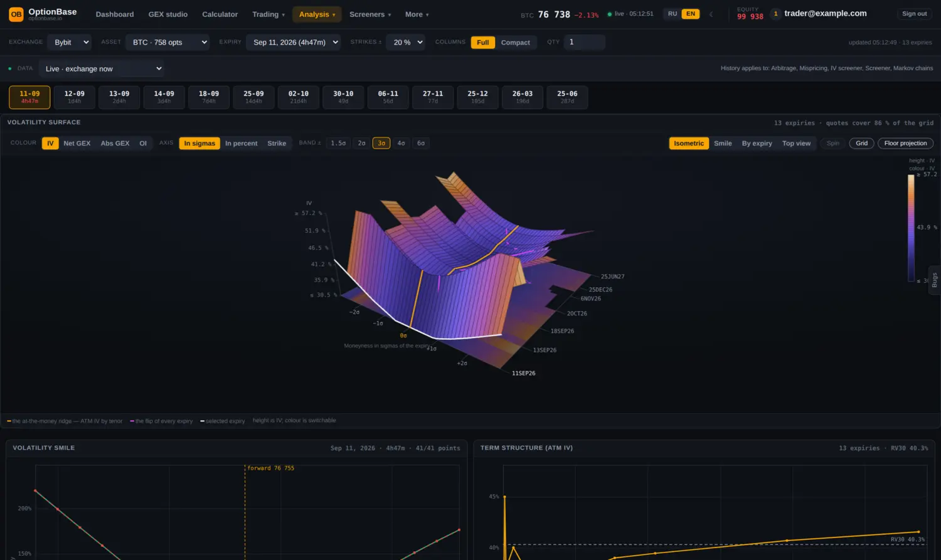Click the Sign out button

914,14
